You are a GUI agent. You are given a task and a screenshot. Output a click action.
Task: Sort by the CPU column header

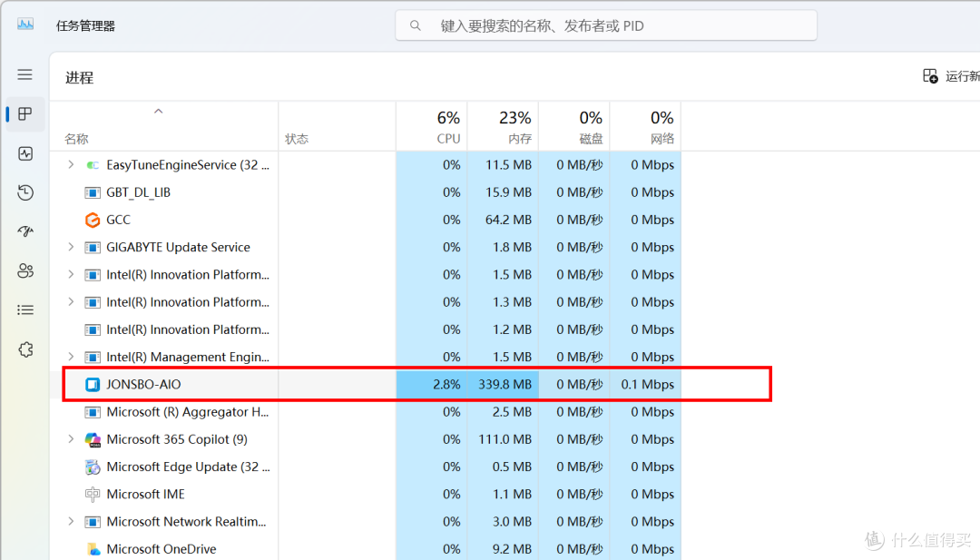pyautogui.click(x=432, y=126)
